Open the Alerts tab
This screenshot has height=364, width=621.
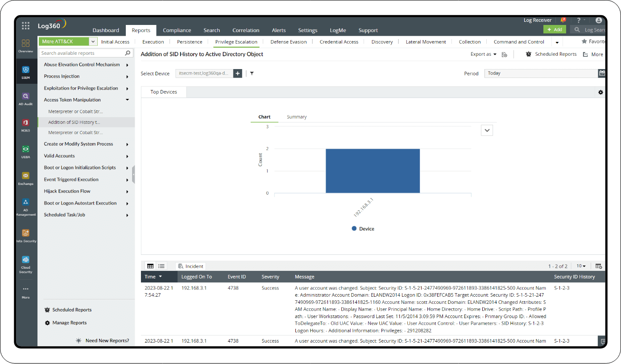279,30
